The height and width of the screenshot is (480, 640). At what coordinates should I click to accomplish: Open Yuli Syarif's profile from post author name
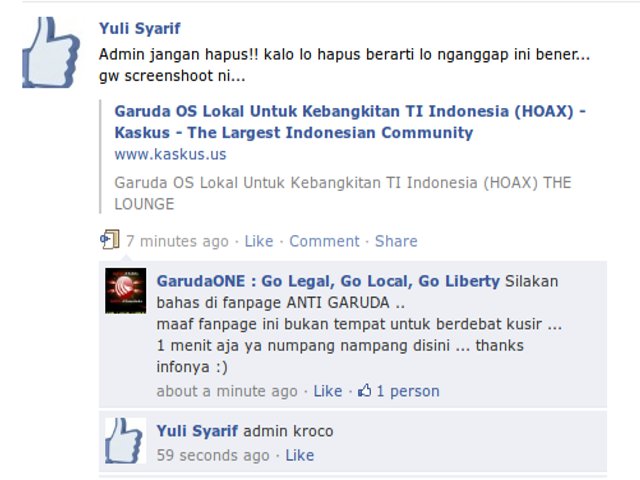140,29
